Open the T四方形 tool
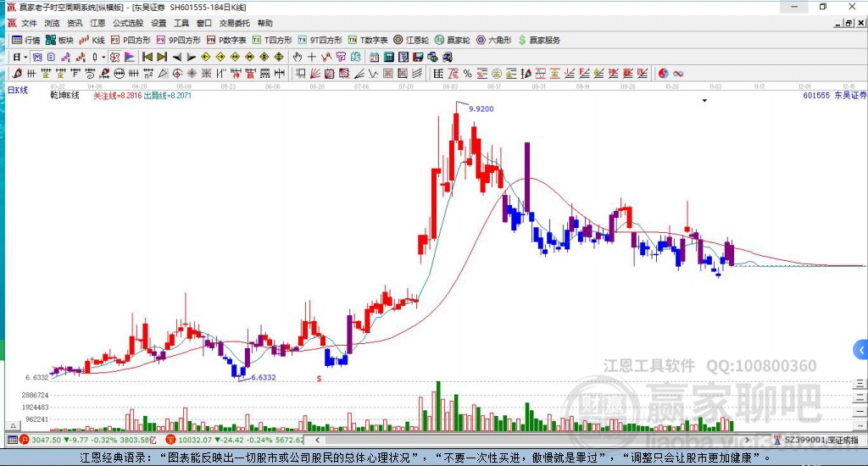The width and height of the screenshot is (868, 466). pos(272,40)
